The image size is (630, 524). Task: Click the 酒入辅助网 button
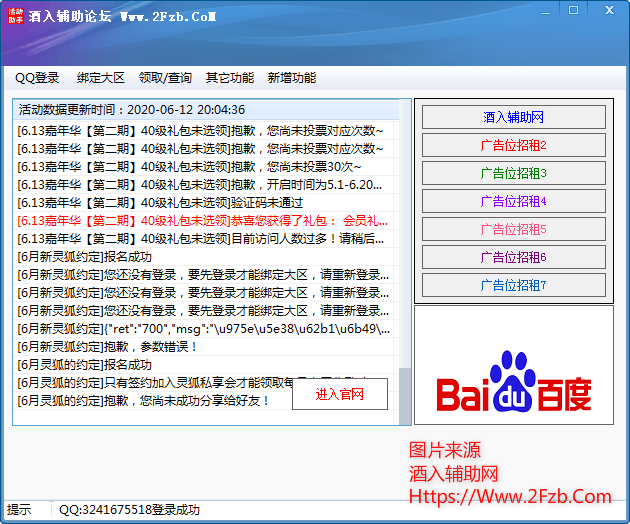[513, 118]
